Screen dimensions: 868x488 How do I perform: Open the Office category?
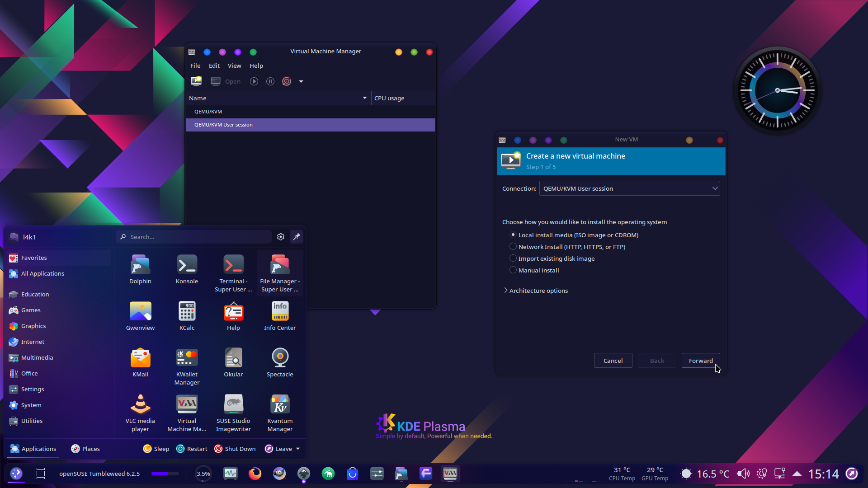pos(59,373)
